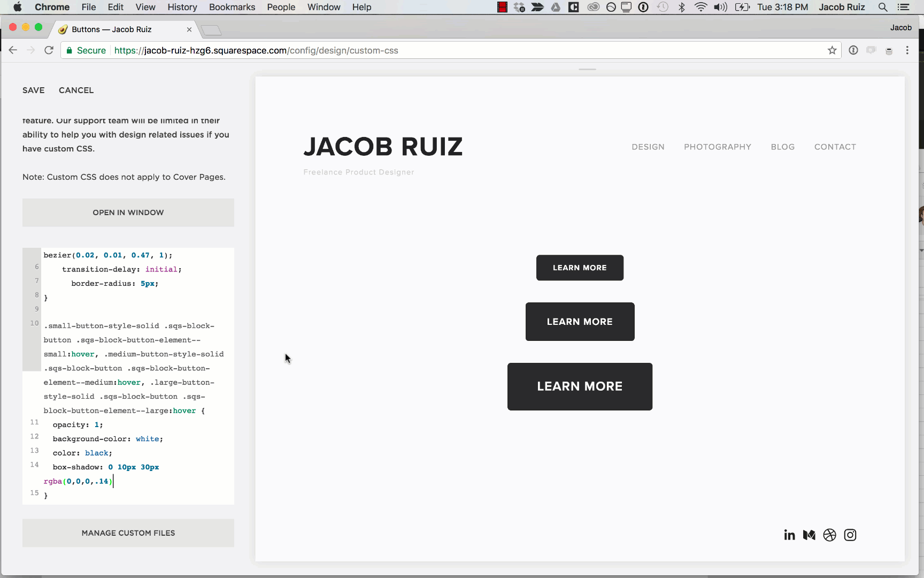This screenshot has width=924, height=578.
Task: Click the OPEN IN WINDOW button
Action: click(128, 212)
